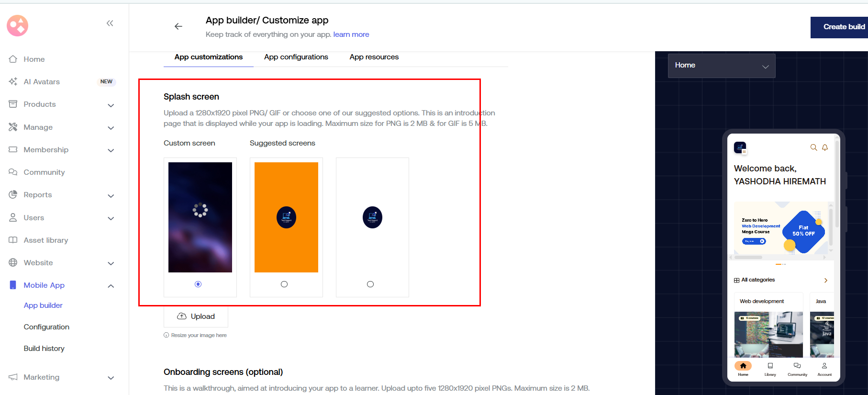This screenshot has width=868, height=395.
Task: Click the learn more link
Action: (351, 34)
